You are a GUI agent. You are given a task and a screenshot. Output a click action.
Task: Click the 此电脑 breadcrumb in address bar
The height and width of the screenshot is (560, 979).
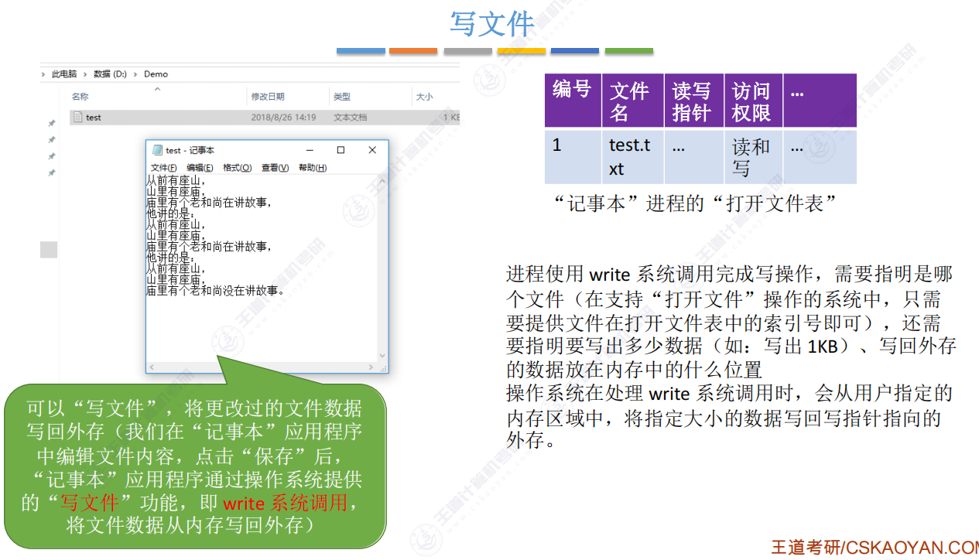(64, 74)
